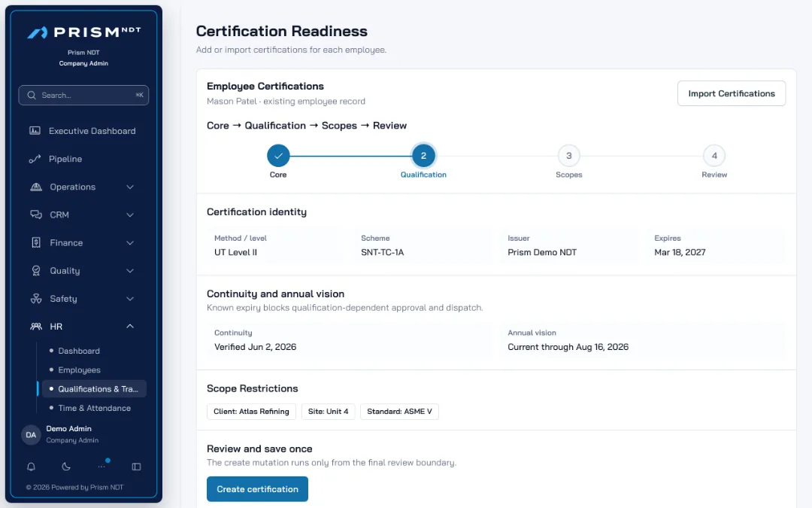
Task: Click the Prism NDT logo
Action: pos(84,32)
